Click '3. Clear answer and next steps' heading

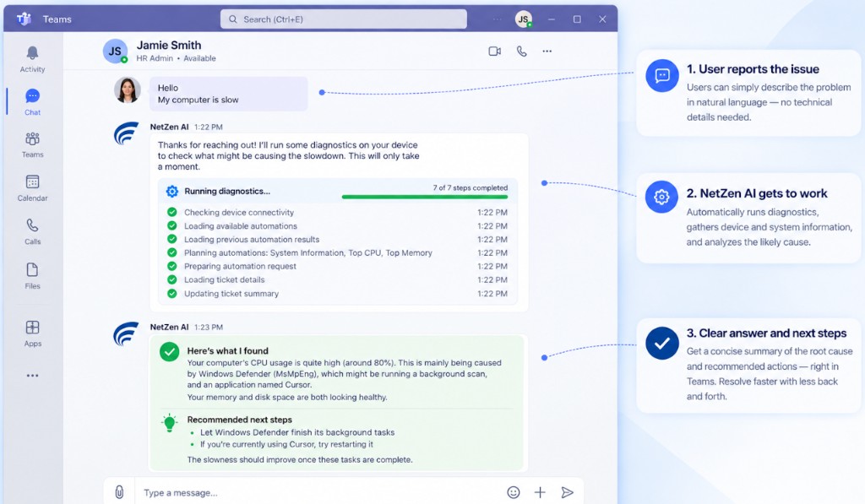click(x=767, y=333)
